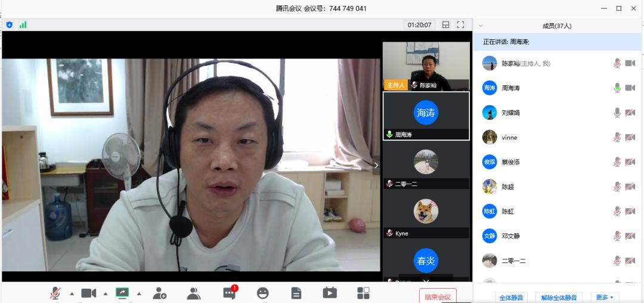
Task: Click 解除全体静音 to unmute everyone
Action: (x=559, y=297)
